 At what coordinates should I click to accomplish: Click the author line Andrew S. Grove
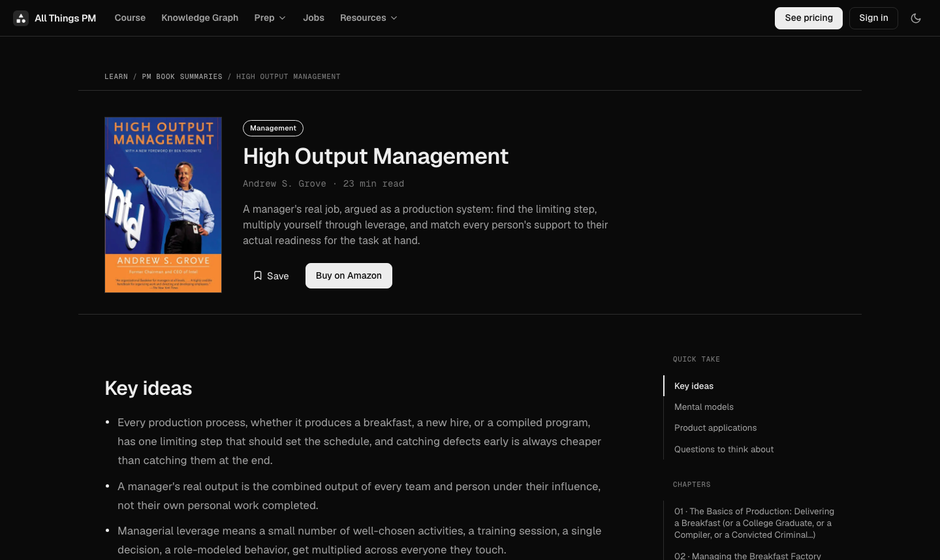(285, 183)
